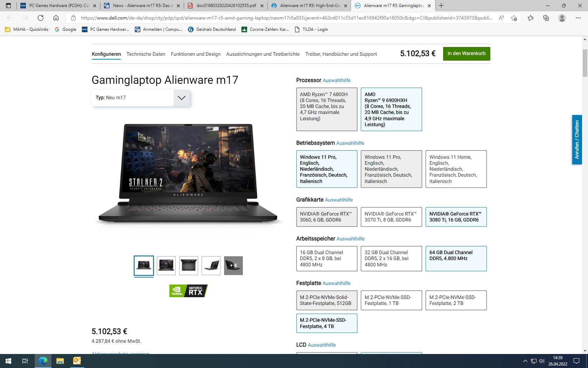Select the Konfigurieren section
This screenshot has height=368, width=588.
[x=106, y=54]
